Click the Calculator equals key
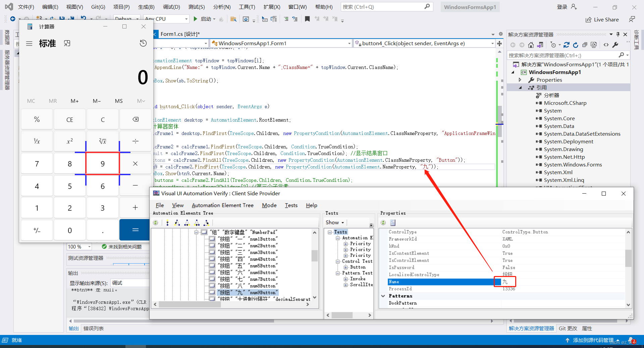This screenshot has width=644, height=348. point(136,230)
